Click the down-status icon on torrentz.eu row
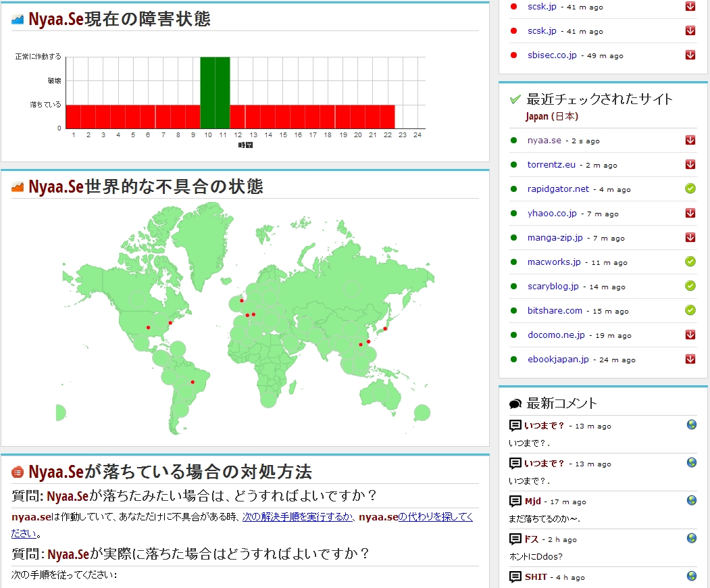710x588 pixels. pyautogui.click(x=690, y=164)
